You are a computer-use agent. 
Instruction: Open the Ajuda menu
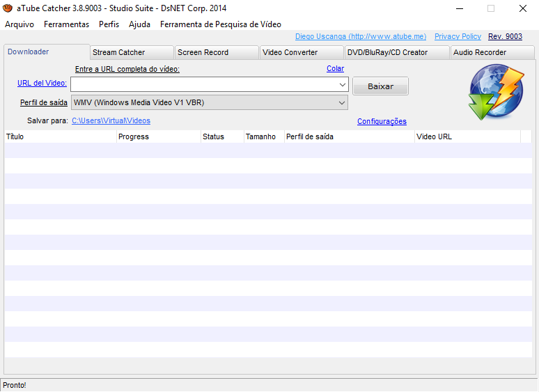139,24
